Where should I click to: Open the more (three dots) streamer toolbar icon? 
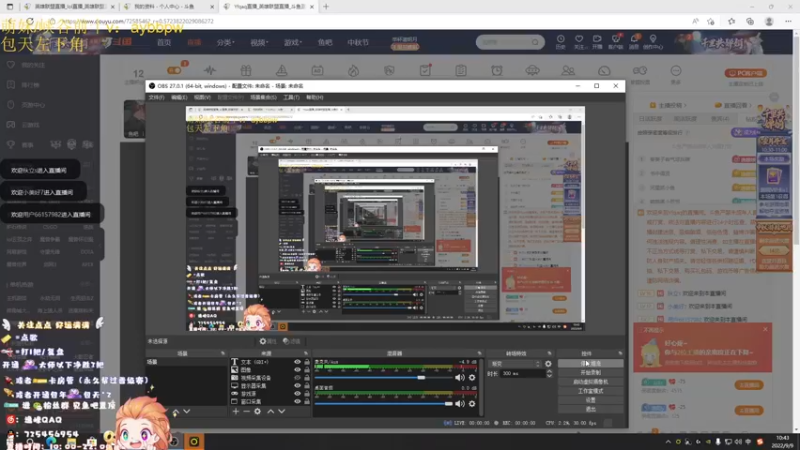676,71
